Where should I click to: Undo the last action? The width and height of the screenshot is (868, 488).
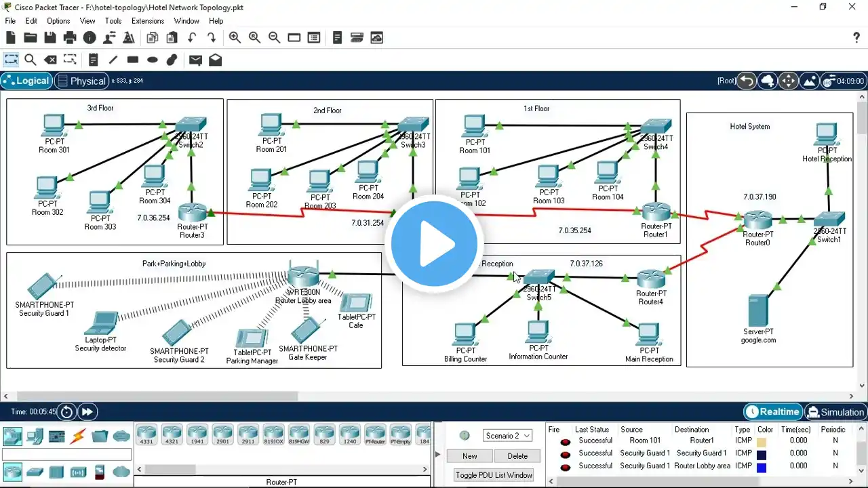[x=192, y=38]
